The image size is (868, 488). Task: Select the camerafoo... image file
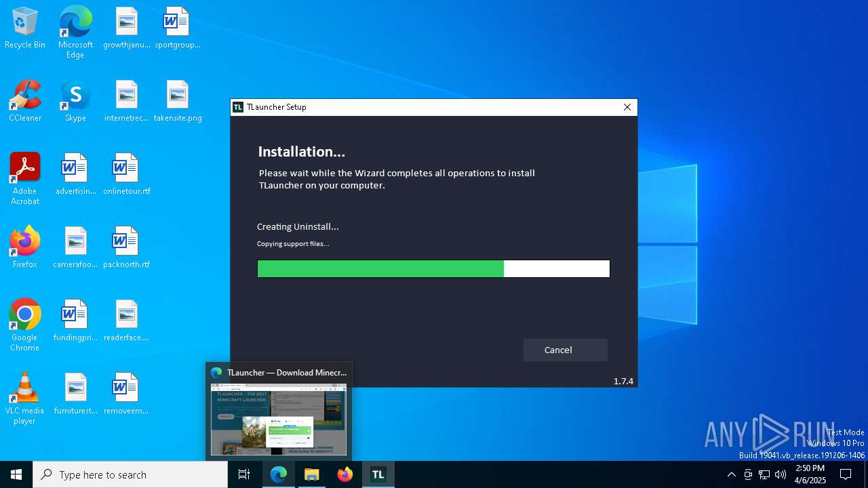[x=75, y=248]
